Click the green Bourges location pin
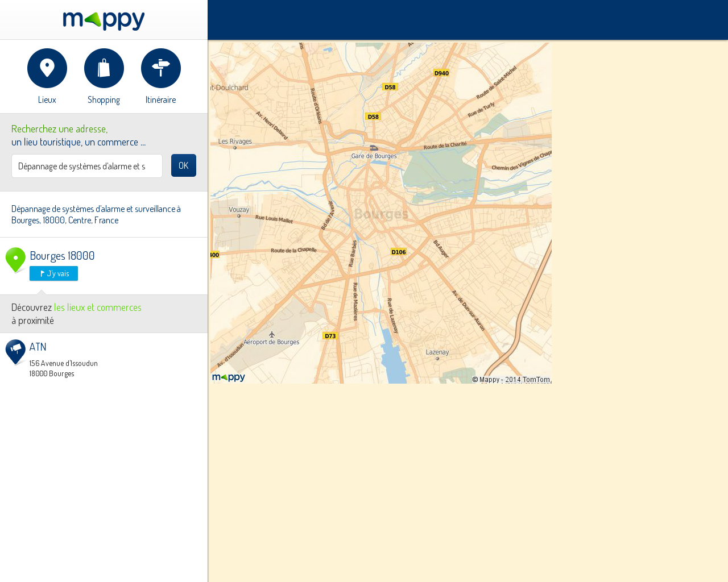The image size is (728, 582). tap(15, 260)
